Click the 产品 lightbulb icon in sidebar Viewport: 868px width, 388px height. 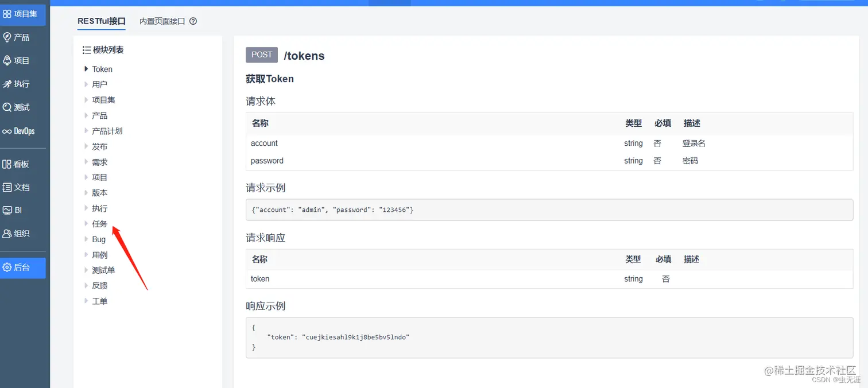pyautogui.click(x=7, y=37)
